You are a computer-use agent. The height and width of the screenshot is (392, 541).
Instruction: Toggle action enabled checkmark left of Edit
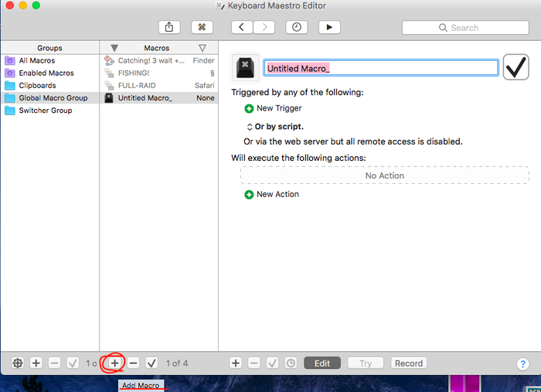[x=273, y=363]
